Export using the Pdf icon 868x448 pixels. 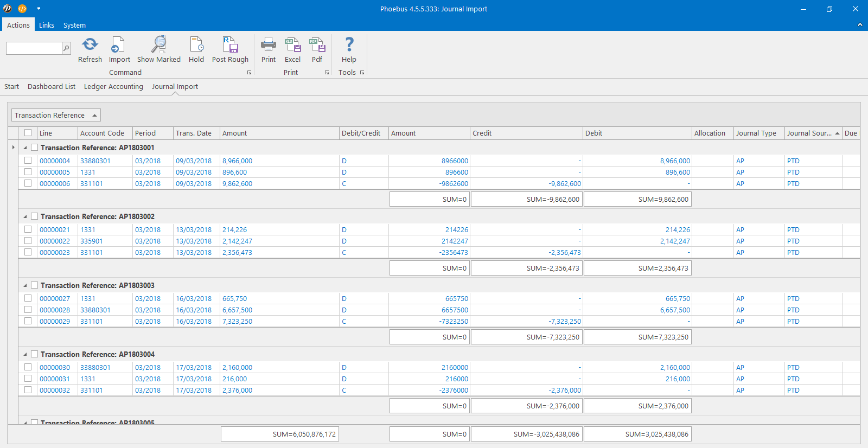tap(317, 44)
